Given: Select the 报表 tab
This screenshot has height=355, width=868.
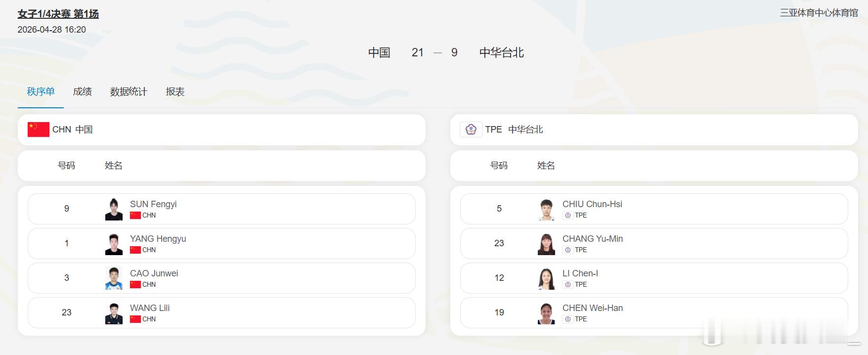Looking at the screenshot, I should click(x=175, y=91).
